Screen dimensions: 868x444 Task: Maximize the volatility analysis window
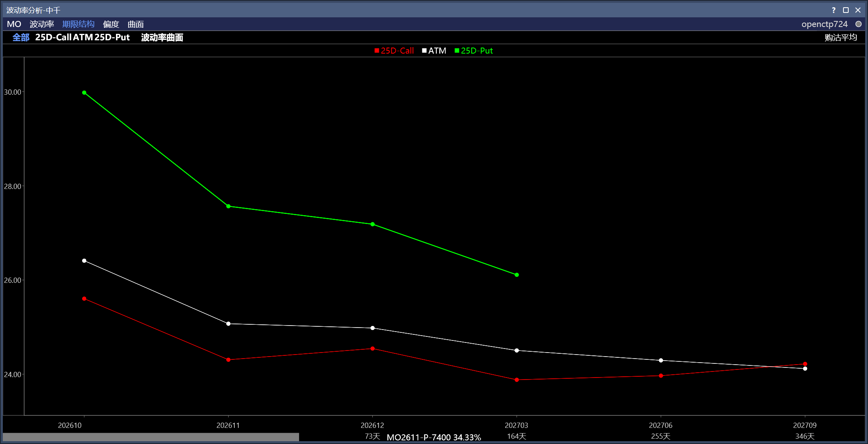(846, 10)
